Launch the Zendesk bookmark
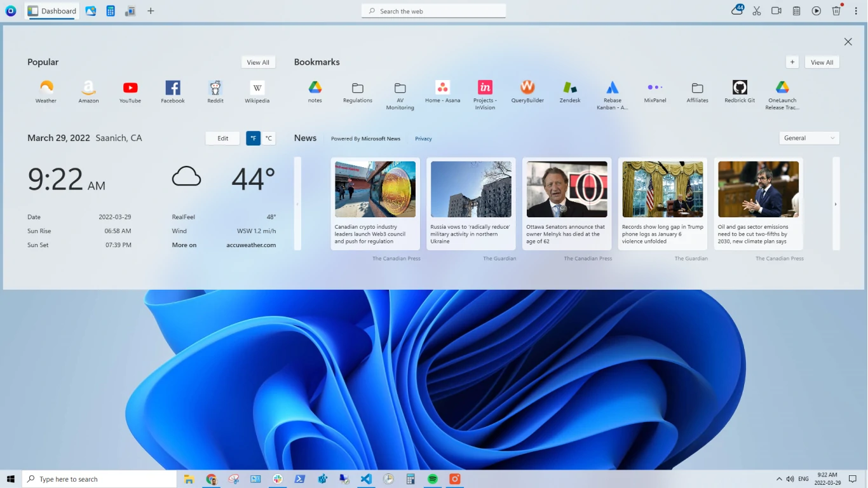This screenshot has height=488, width=868. (x=570, y=88)
